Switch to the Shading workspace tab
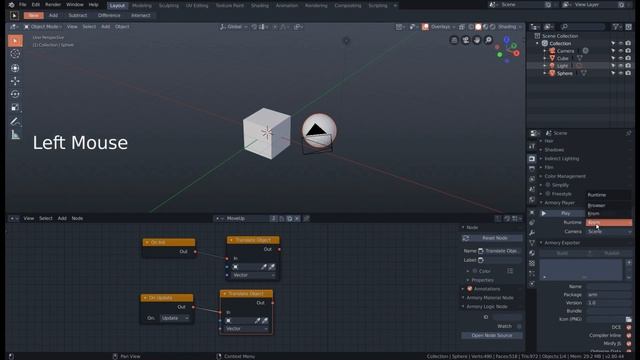640x360 pixels. (260, 6)
